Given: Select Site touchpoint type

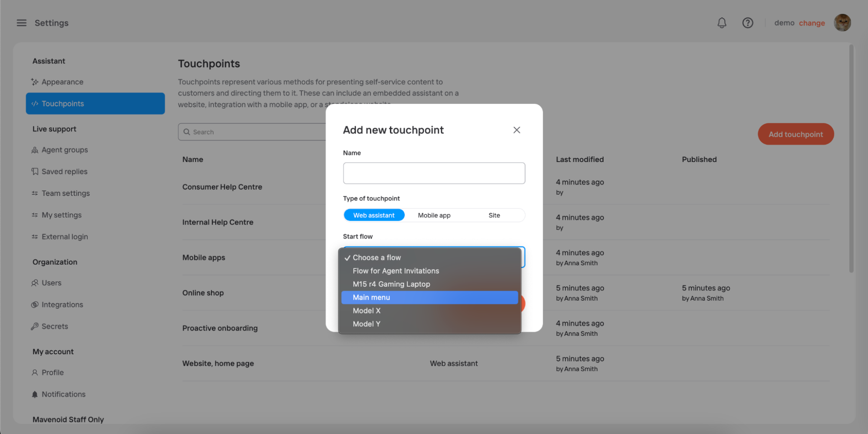Looking at the screenshot, I should [x=494, y=215].
